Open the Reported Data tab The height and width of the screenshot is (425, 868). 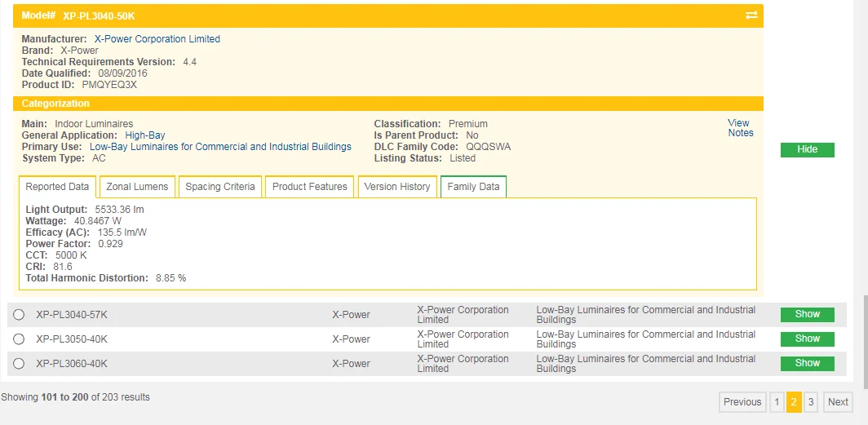point(58,187)
